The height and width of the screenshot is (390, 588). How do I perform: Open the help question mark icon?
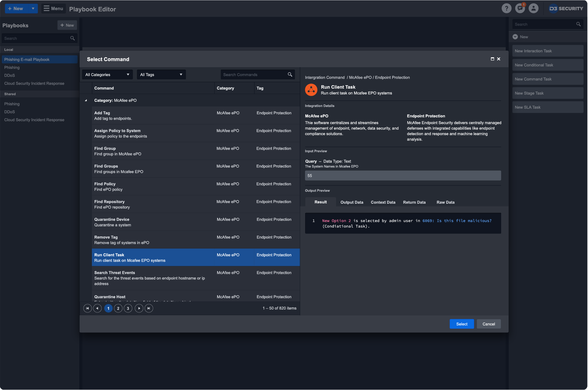[x=506, y=8]
